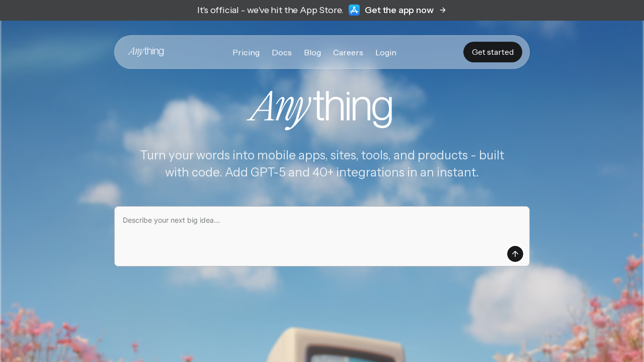This screenshot has width=644, height=362.
Task: Click the large Anything hero logo
Action: (319, 110)
